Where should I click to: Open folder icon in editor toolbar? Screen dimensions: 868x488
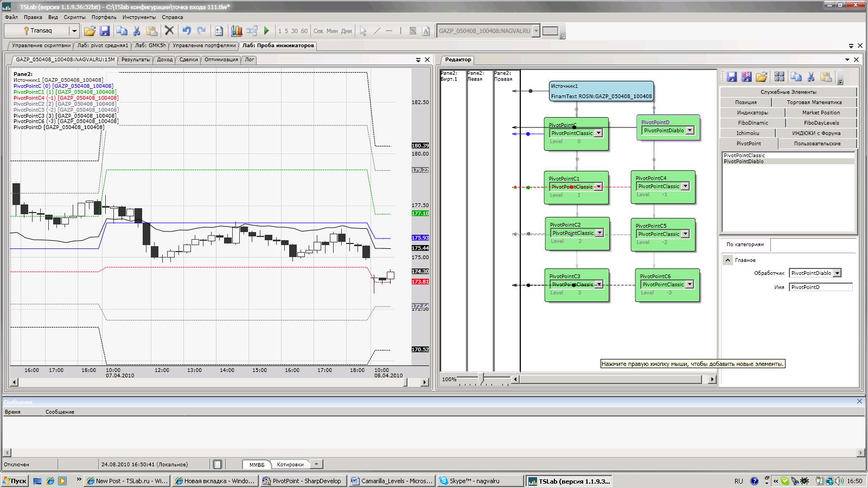click(762, 77)
